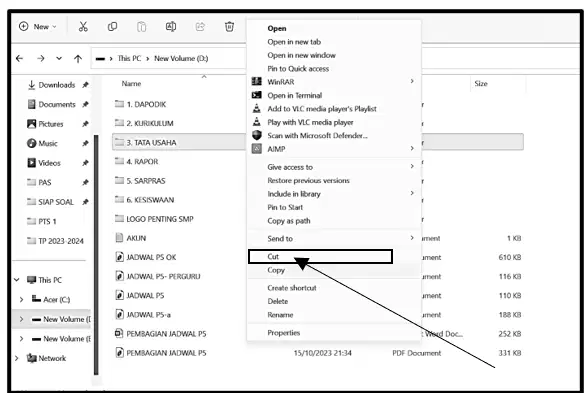The width and height of the screenshot is (586, 393).
Task: Choose Pin to Quick access
Action: (298, 69)
